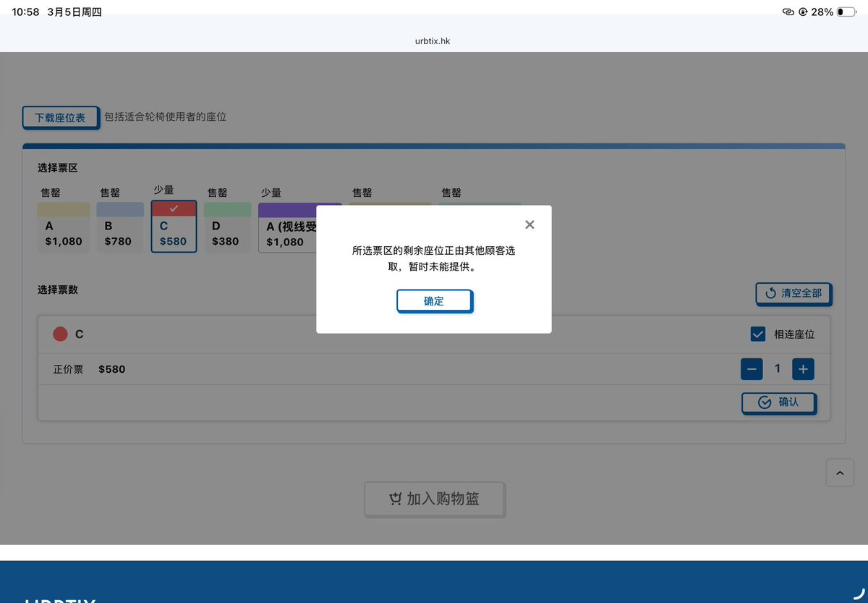Image resolution: width=868 pixels, height=603 pixels.
Task: Click the 售罄 label above zone D
Action: pyautogui.click(x=218, y=193)
